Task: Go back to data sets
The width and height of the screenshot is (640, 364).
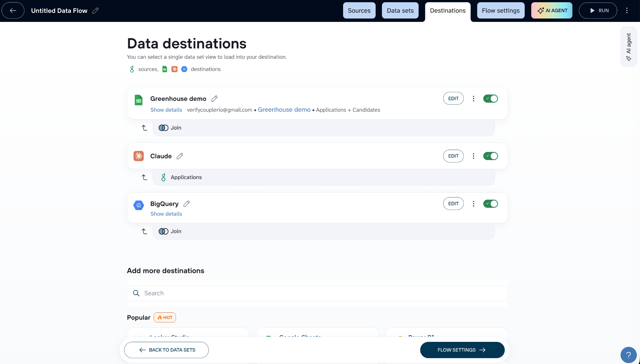Action: pos(166,350)
